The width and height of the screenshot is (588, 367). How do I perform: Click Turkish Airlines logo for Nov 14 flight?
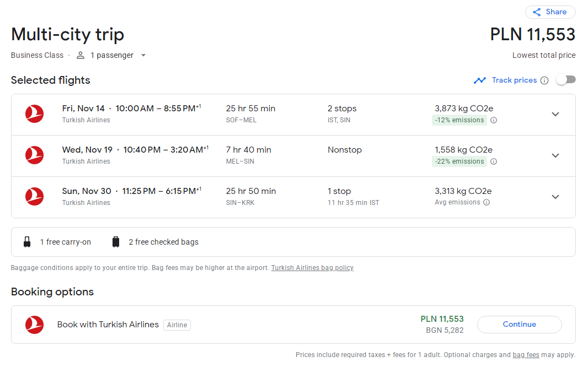click(x=35, y=114)
